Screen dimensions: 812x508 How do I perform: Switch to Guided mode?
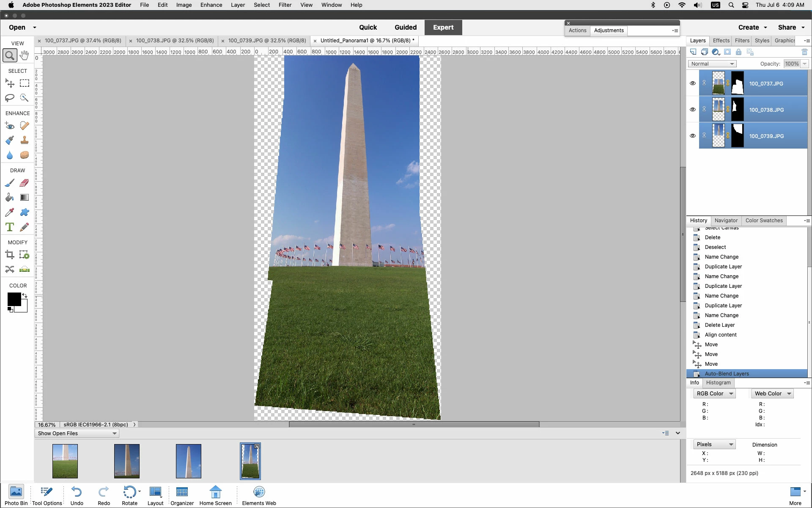[405, 28]
